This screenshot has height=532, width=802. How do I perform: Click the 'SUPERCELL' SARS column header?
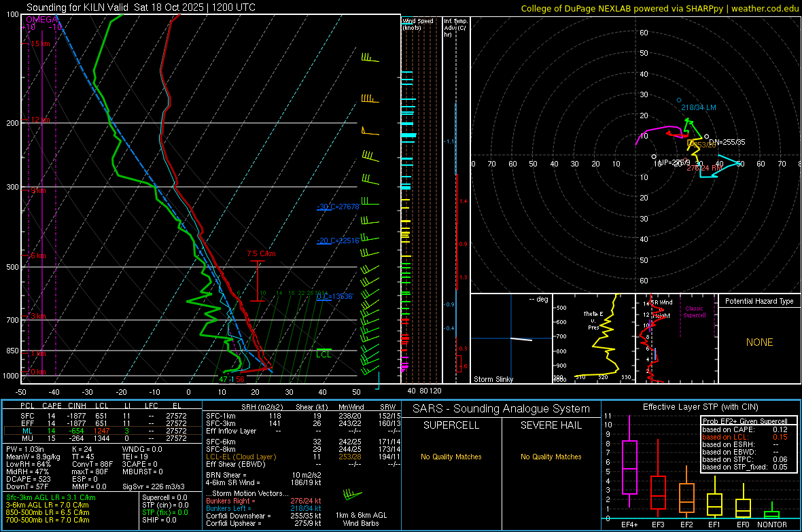(451, 425)
